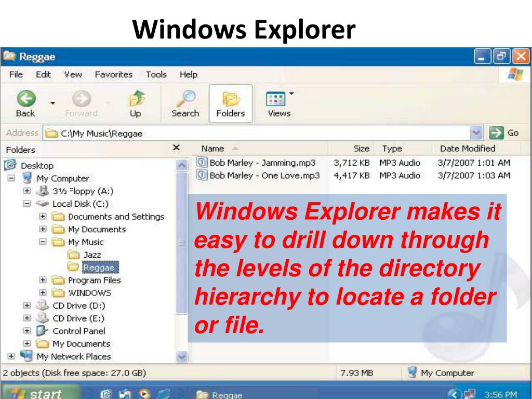
Task: Click the folder tree scrollbar thumb
Action: click(x=182, y=243)
